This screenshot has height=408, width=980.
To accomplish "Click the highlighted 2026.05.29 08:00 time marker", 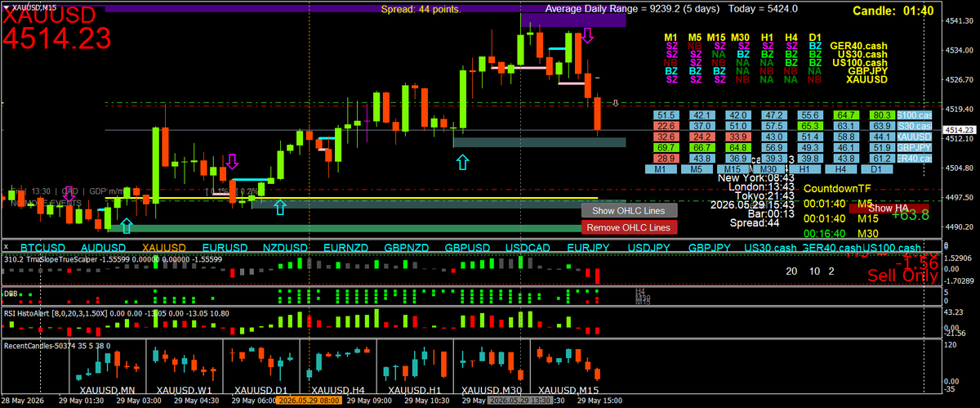I will click(x=309, y=401).
